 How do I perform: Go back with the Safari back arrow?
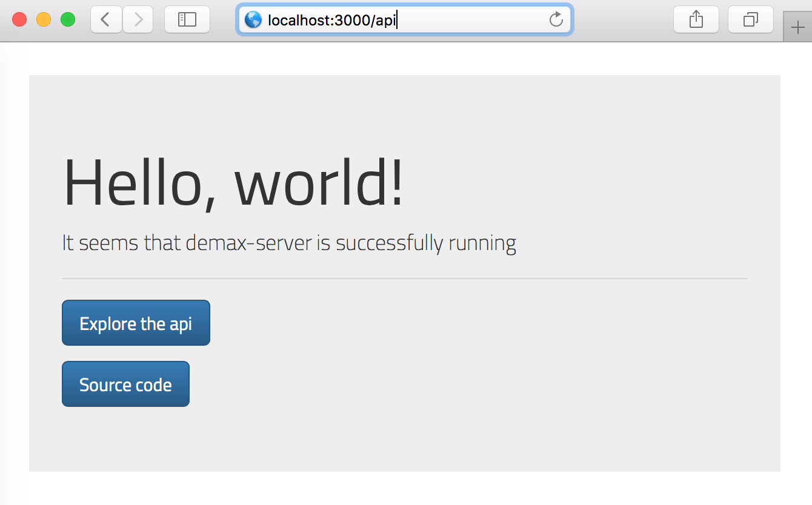coord(106,19)
